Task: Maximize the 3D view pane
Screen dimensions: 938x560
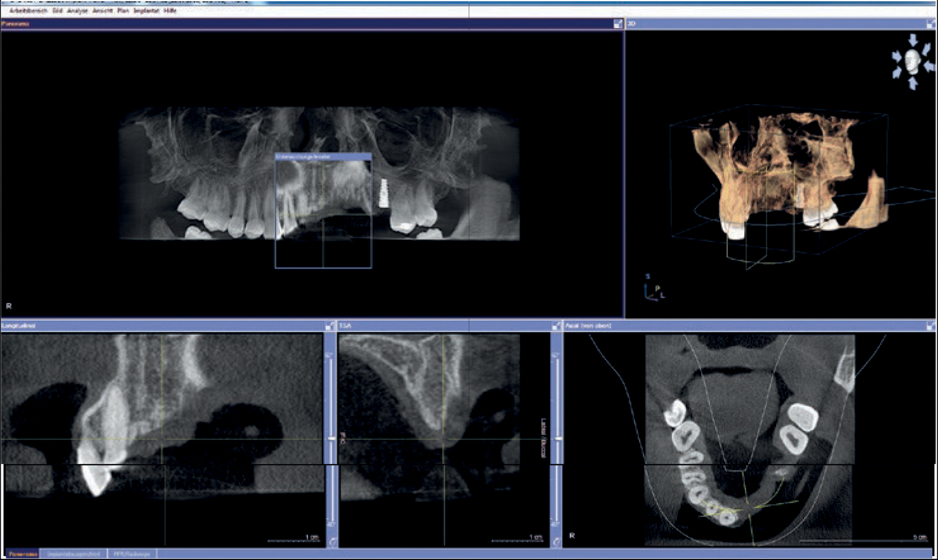Action: tap(931, 23)
